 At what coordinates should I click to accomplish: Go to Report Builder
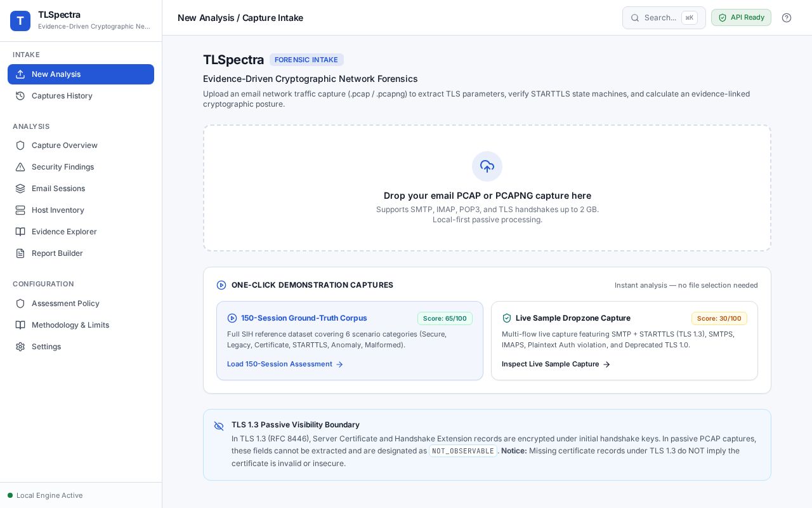[81, 253]
